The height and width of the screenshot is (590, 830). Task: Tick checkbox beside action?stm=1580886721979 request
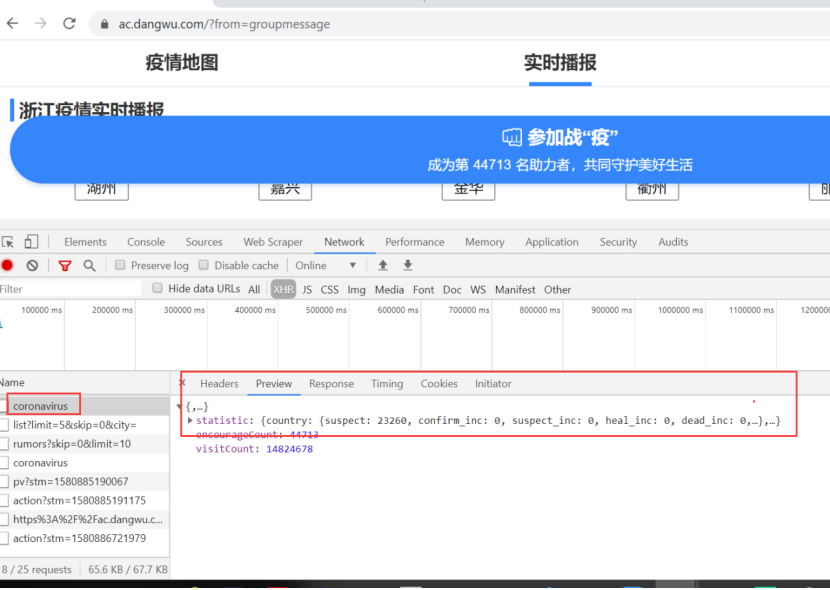[x=4, y=538]
